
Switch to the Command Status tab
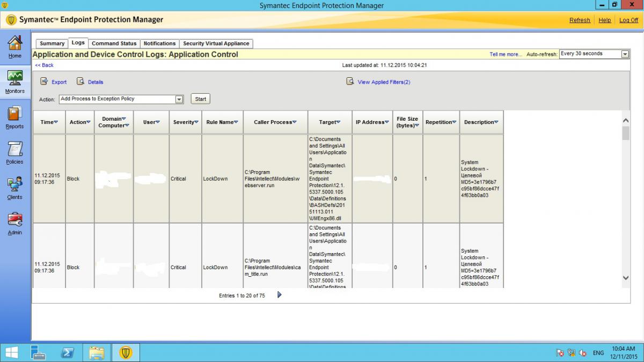[114, 43]
